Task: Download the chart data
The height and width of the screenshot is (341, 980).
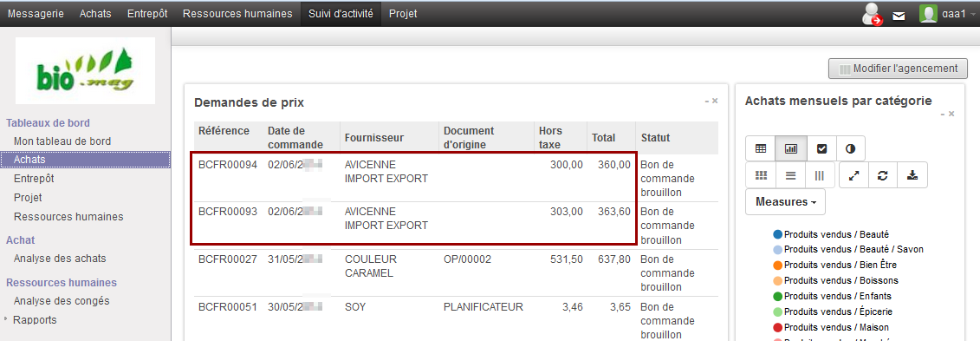Action: click(912, 176)
